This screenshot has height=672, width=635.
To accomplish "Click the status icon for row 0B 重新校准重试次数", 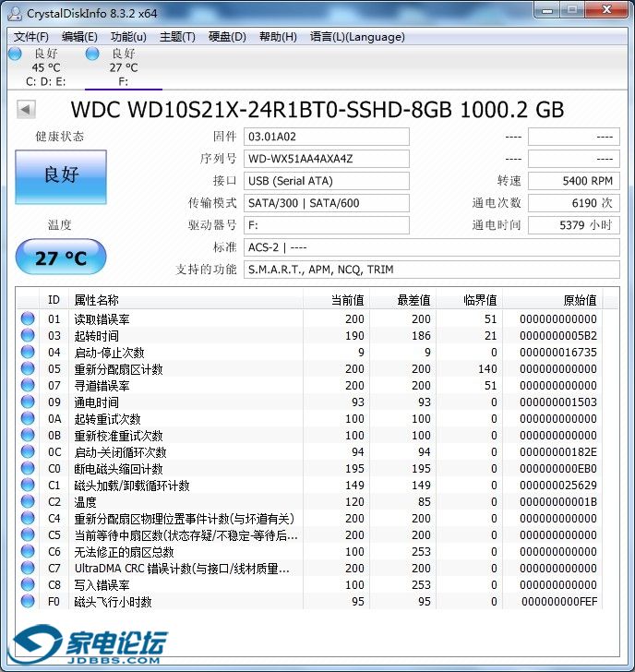I will [28, 435].
